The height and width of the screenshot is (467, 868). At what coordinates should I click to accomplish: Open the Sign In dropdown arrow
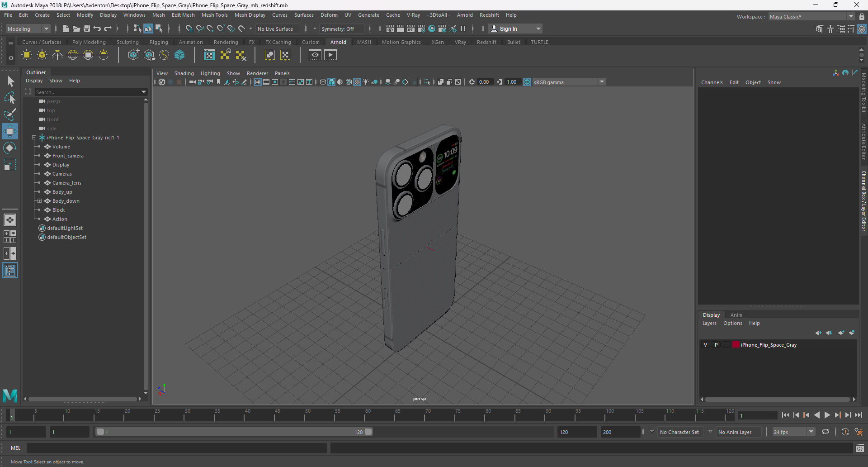[538, 29]
